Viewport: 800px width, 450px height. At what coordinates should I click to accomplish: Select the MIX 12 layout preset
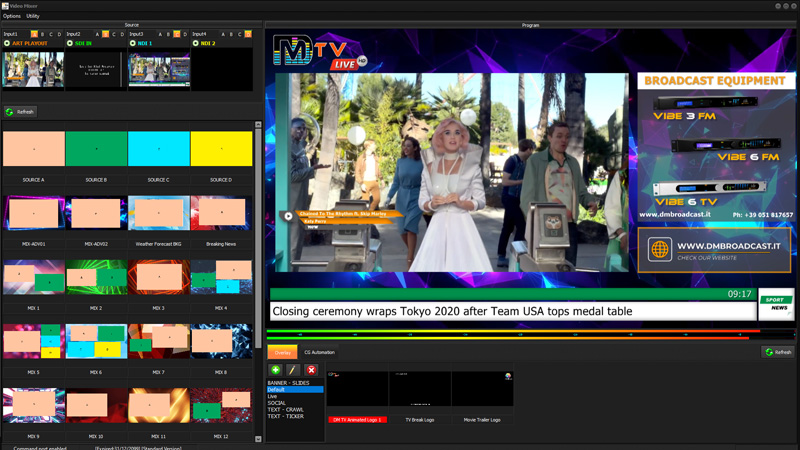pyautogui.click(x=221, y=405)
